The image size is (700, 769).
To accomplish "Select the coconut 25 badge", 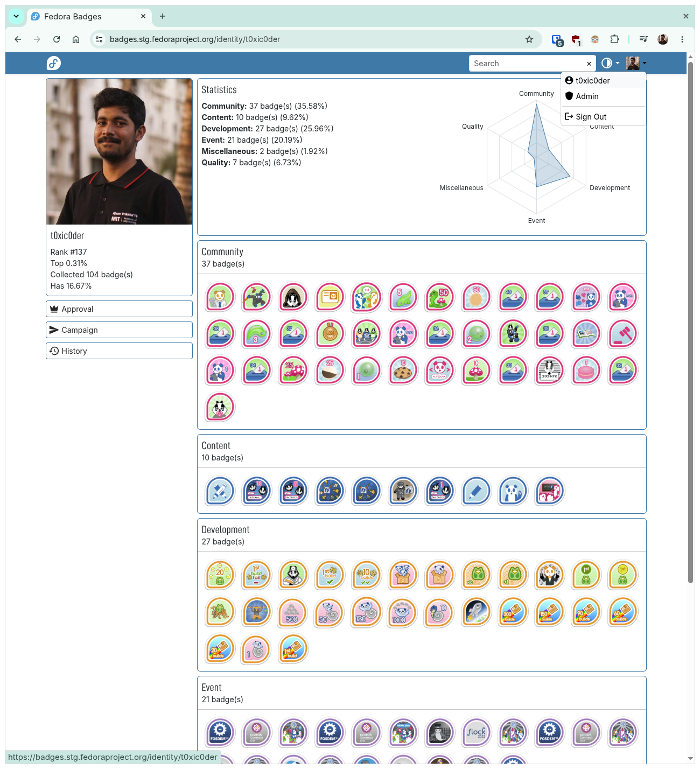I will point(330,370).
